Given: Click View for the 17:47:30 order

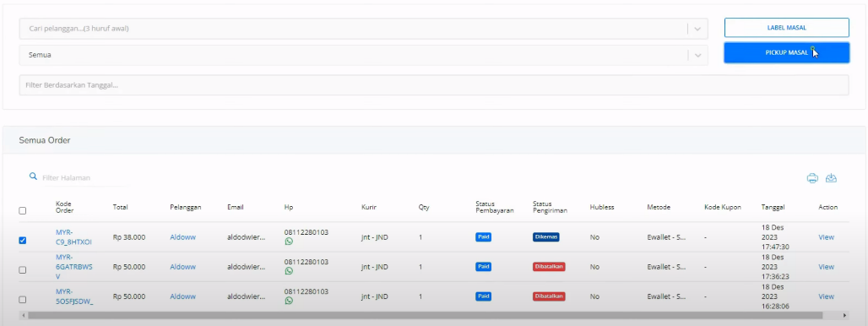Looking at the screenshot, I should point(826,236).
